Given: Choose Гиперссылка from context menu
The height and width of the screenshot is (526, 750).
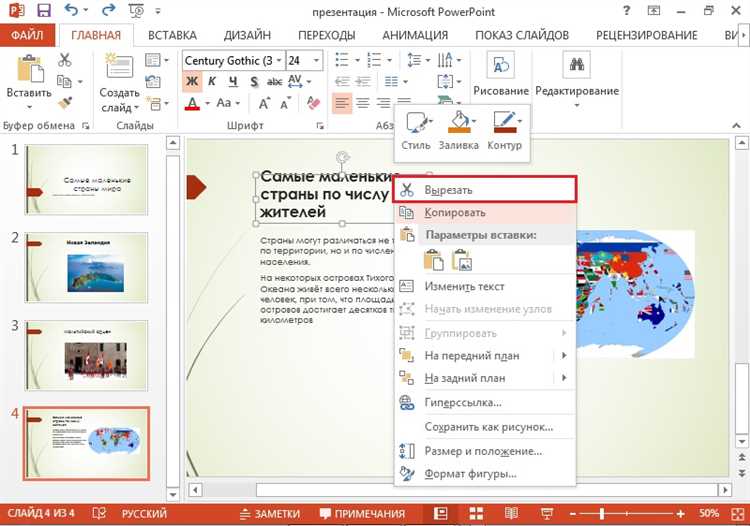Looking at the screenshot, I should [485, 403].
